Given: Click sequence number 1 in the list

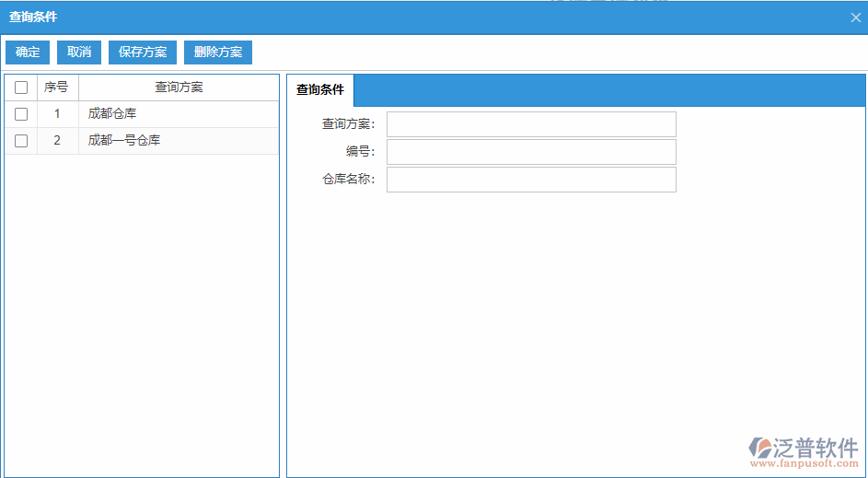Looking at the screenshot, I should point(57,114).
